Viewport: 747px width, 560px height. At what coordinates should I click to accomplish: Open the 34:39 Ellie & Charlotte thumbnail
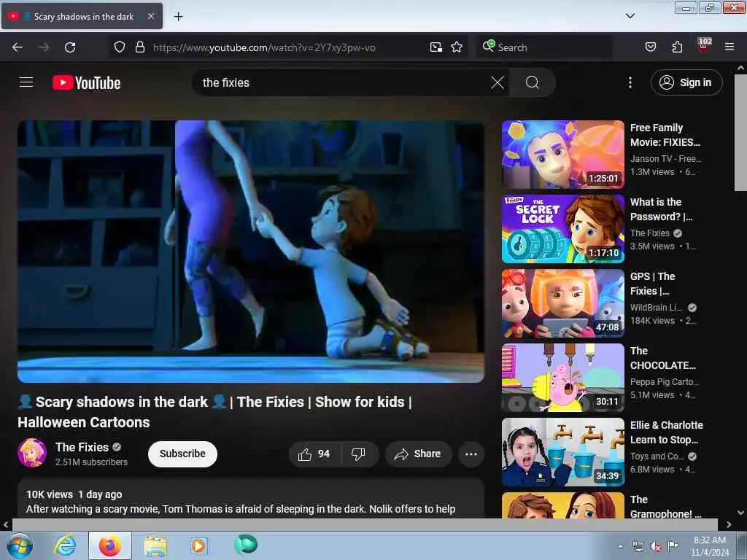[562, 452]
